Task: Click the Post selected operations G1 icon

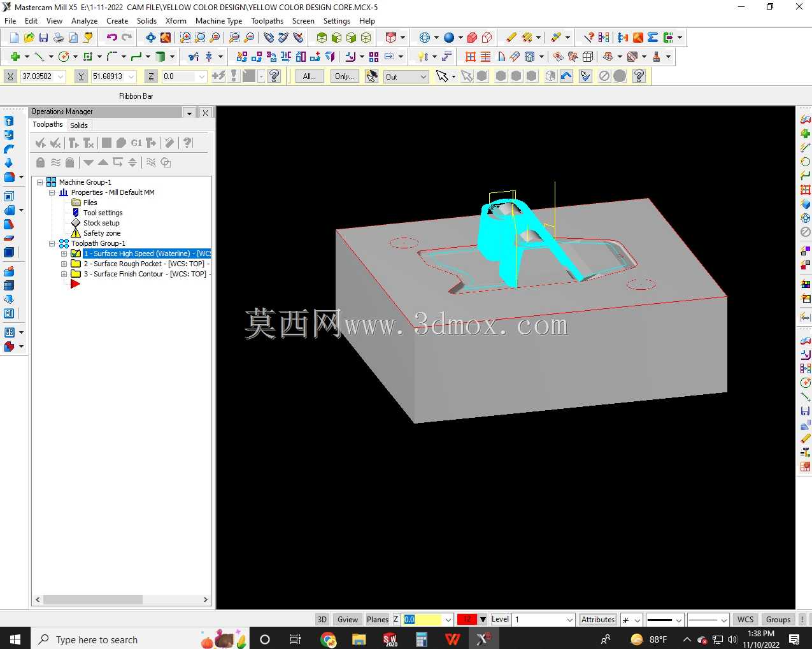Action: [136, 143]
